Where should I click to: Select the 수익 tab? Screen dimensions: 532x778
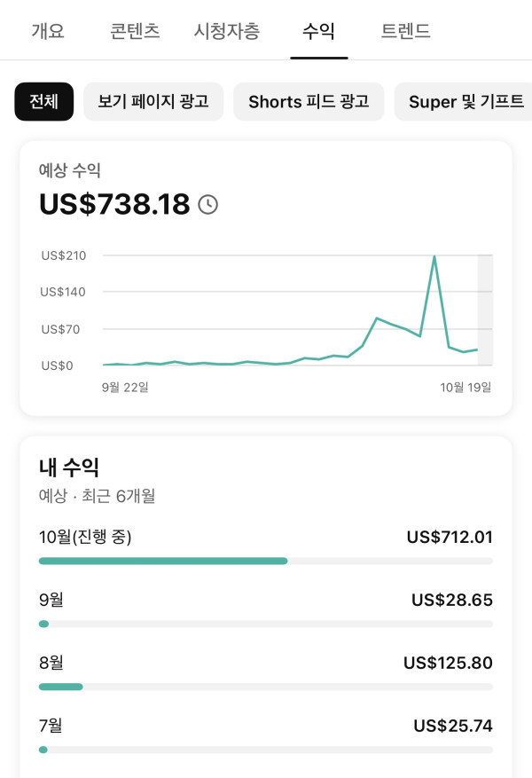coord(319,31)
